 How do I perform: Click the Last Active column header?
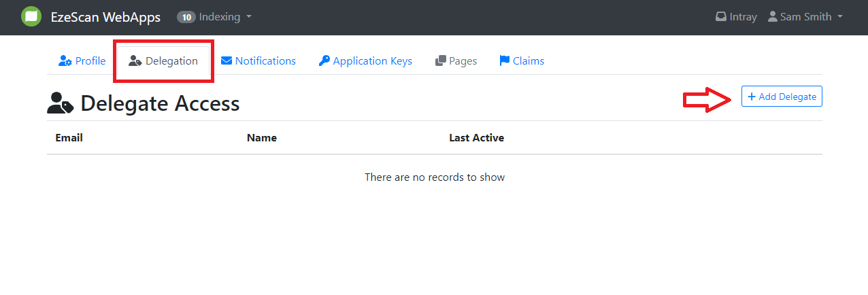[x=476, y=138]
